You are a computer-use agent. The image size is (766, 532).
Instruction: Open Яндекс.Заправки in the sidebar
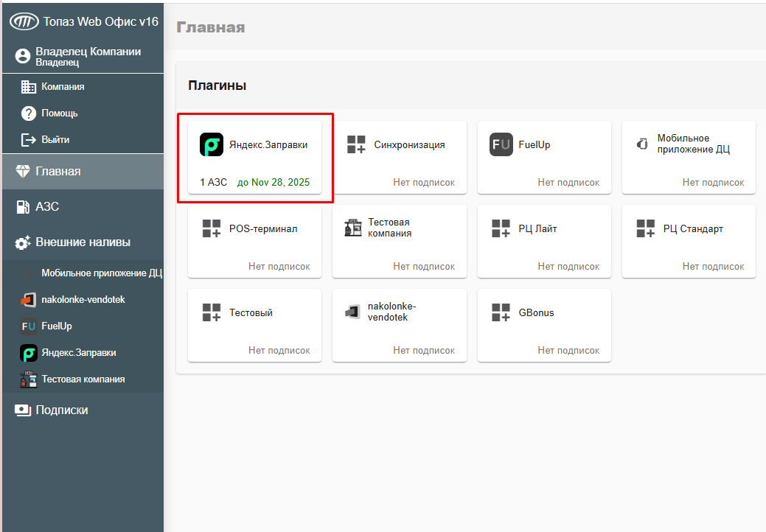click(x=83, y=353)
